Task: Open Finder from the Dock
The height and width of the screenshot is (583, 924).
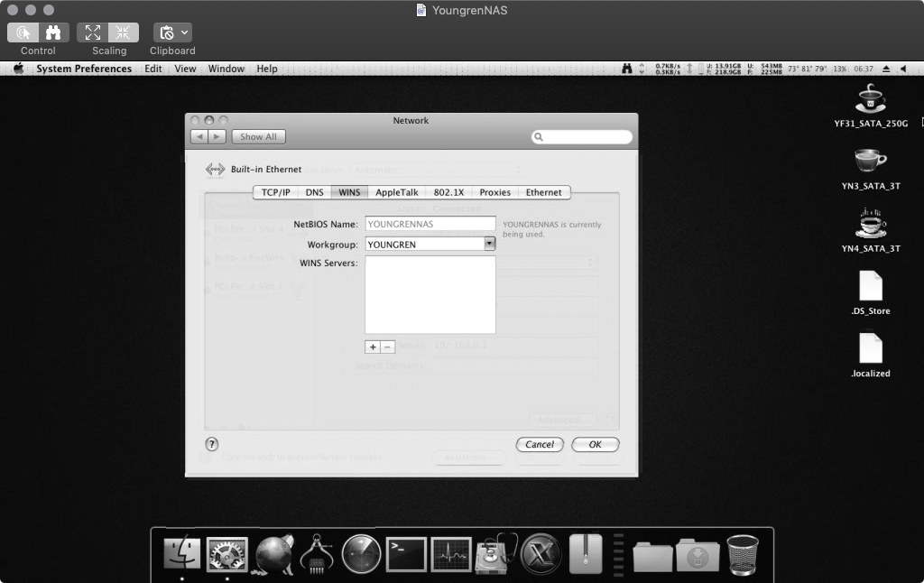Action: pos(182,553)
